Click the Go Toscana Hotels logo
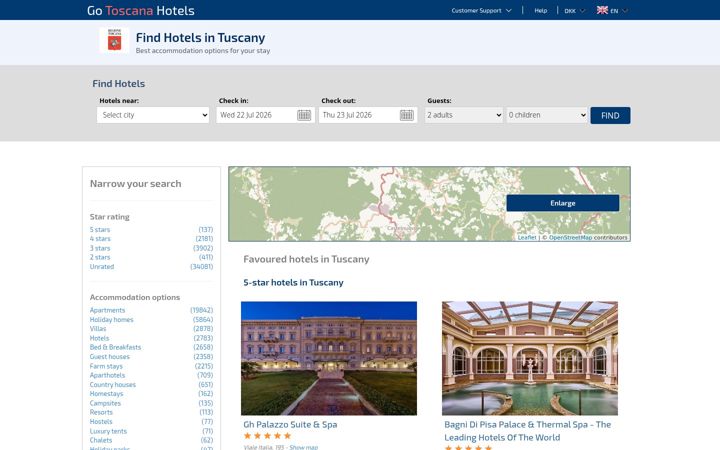The height and width of the screenshot is (450, 720). pyautogui.click(x=141, y=11)
